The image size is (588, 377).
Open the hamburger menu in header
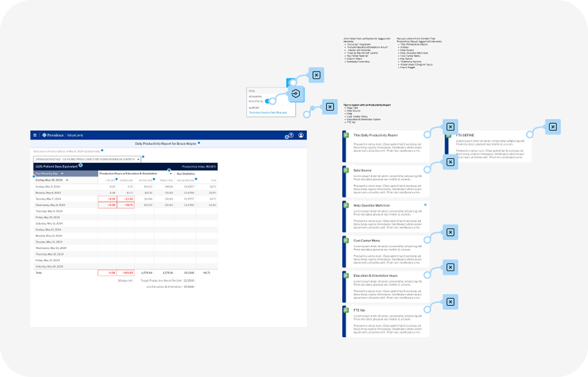coord(35,135)
